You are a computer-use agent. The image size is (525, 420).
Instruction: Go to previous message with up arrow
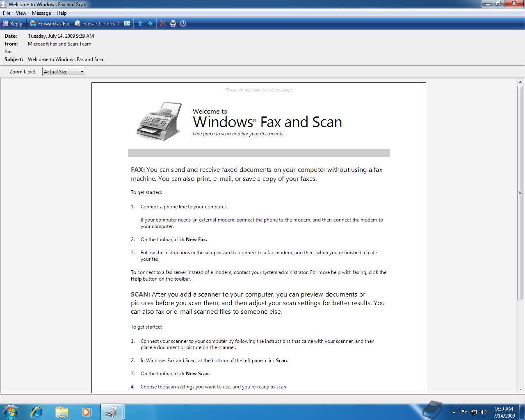click(x=140, y=23)
